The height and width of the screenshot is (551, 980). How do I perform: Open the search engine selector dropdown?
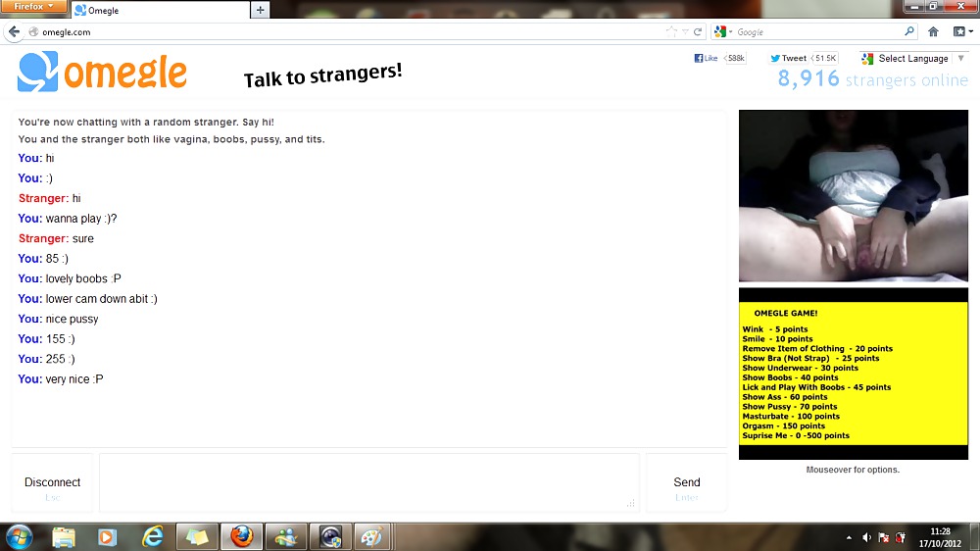722,31
